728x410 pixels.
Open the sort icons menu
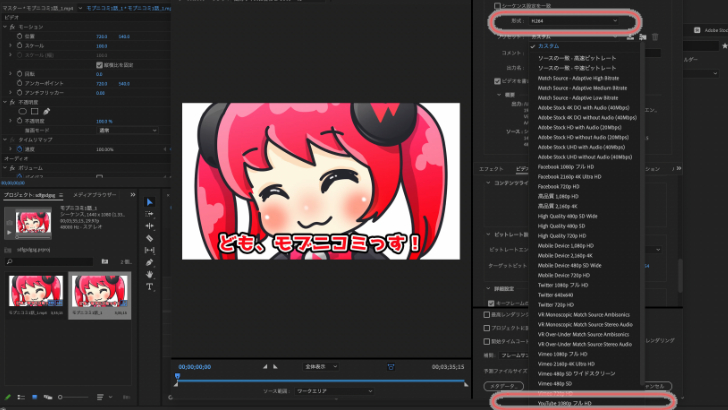click(100, 397)
